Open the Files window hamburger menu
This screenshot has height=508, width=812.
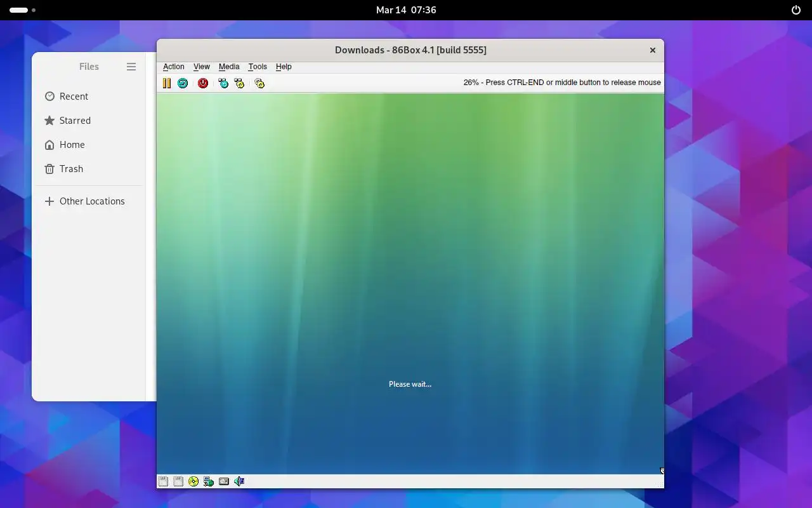[131, 67]
